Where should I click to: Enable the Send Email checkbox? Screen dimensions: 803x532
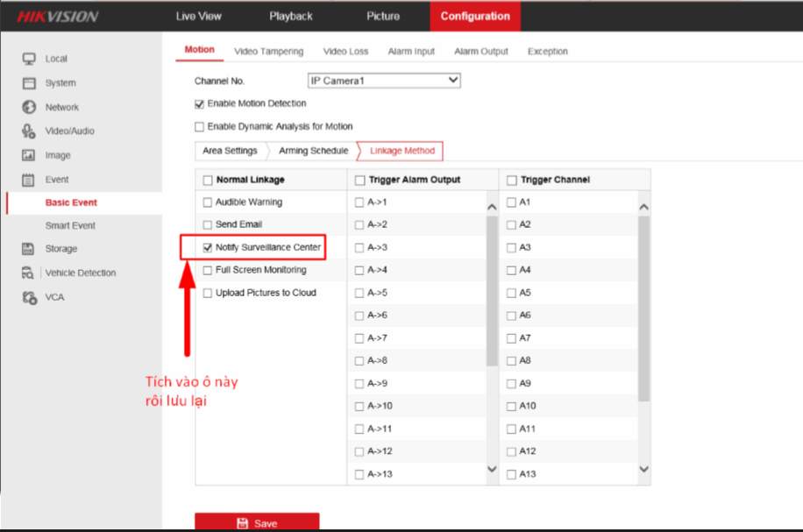point(208,225)
